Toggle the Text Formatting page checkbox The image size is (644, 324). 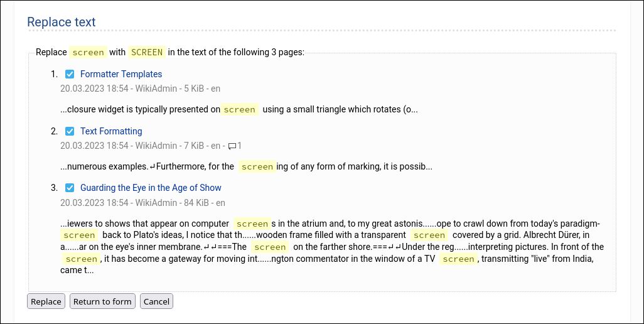point(70,131)
